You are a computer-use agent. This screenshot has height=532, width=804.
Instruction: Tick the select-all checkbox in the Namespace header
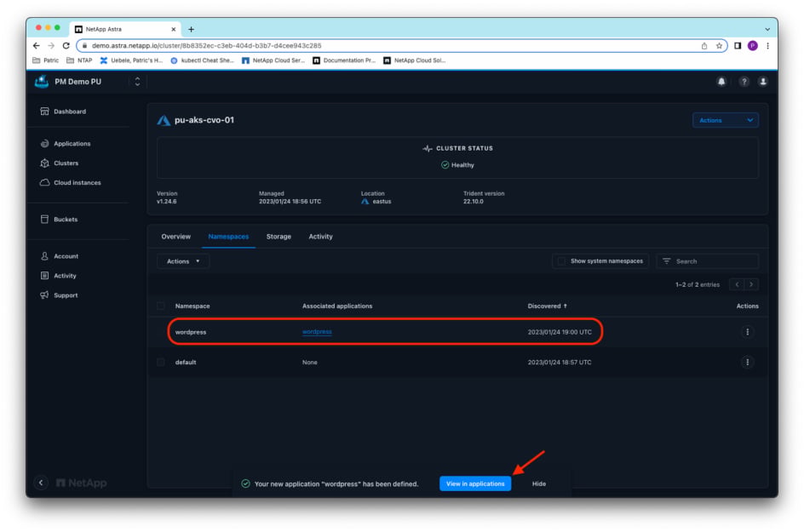tap(161, 306)
